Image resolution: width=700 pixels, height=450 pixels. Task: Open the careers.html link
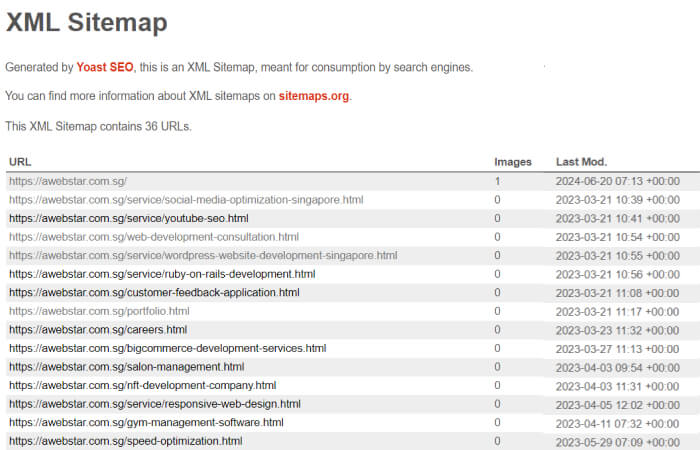point(98,329)
